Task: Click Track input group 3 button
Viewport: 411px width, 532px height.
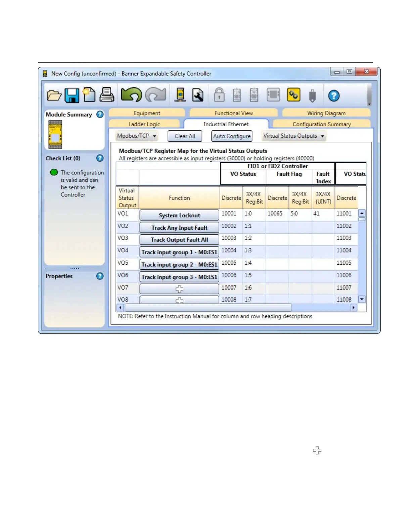Action: click(179, 277)
